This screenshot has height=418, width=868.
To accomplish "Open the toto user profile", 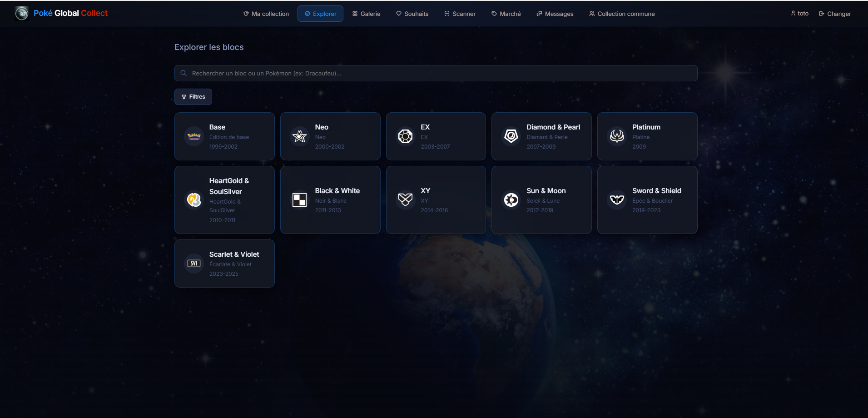I will click(800, 14).
